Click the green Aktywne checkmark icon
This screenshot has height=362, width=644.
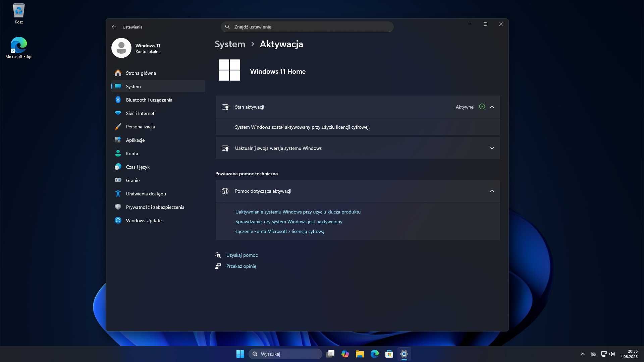(x=482, y=107)
